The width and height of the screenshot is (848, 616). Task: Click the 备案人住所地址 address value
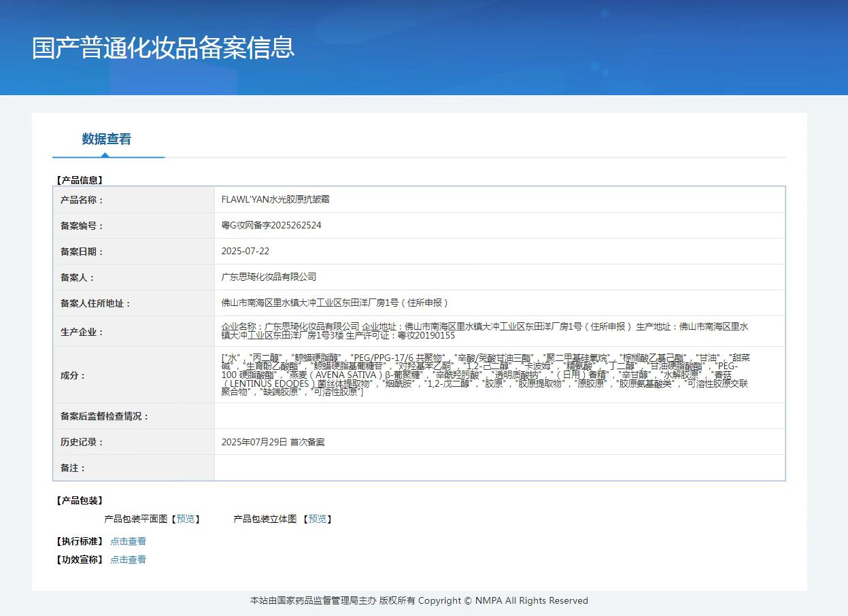pos(335,303)
